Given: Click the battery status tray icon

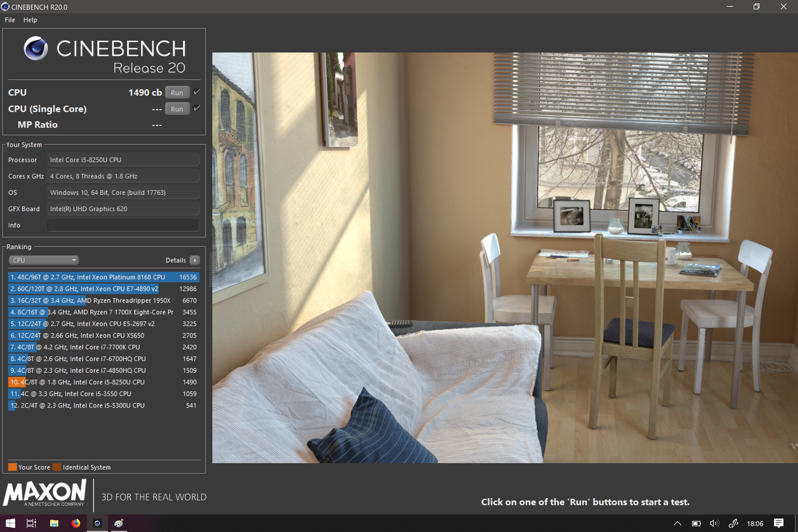Looking at the screenshot, I should click(696, 523).
